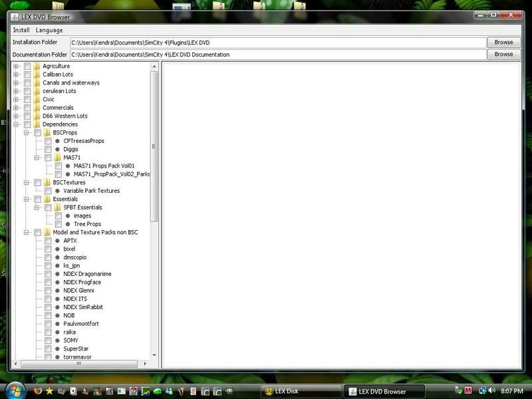
Task: Enable the Variable Park Textures checkbox
Action: point(48,191)
